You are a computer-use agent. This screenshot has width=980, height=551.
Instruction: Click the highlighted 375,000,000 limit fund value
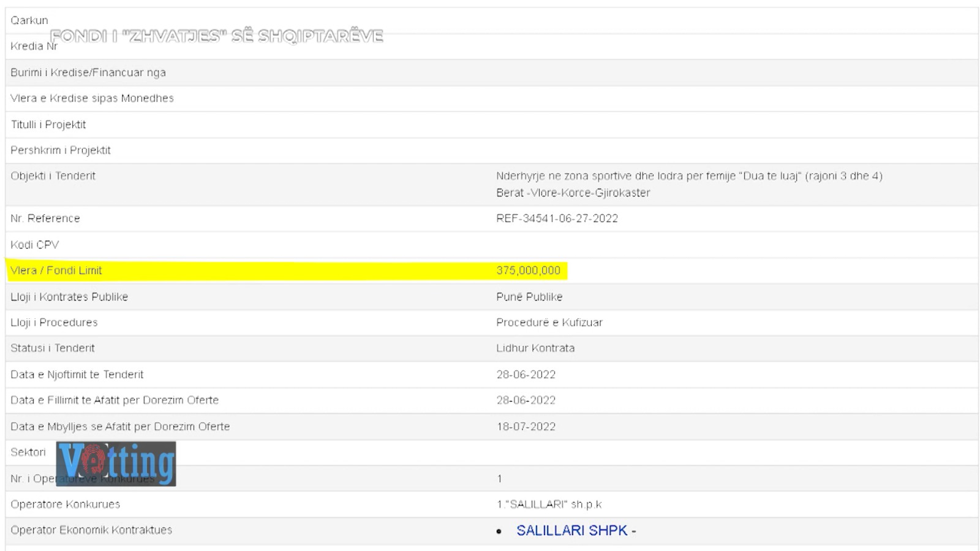click(x=528, y=271)
